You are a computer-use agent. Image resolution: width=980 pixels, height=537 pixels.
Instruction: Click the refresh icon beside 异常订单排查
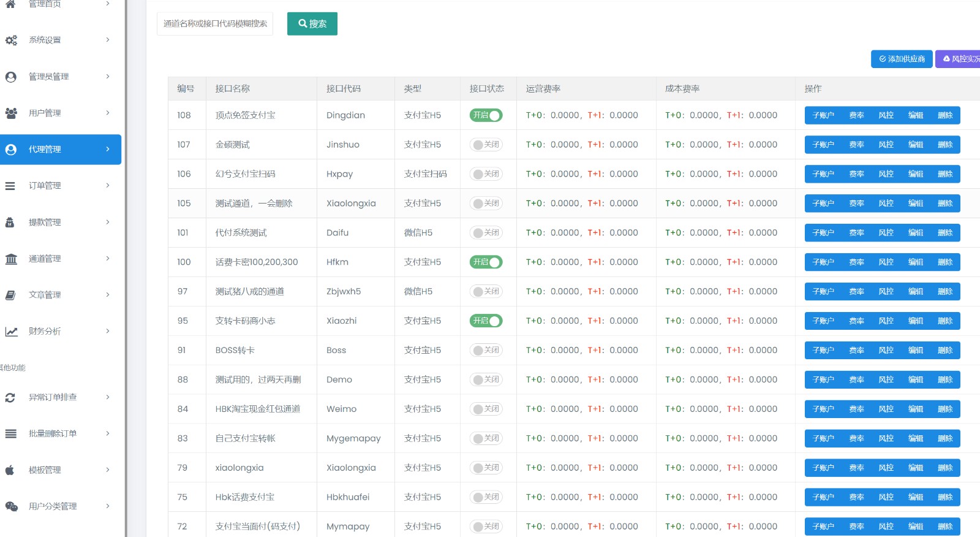(10, 397)
